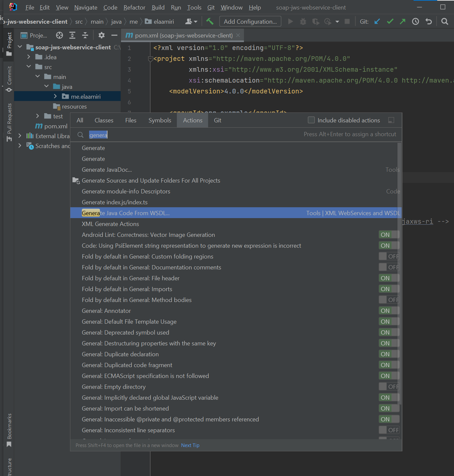Click Add Configuration button
The height and width of the screenshot is (476, 454).
[250, 21]
